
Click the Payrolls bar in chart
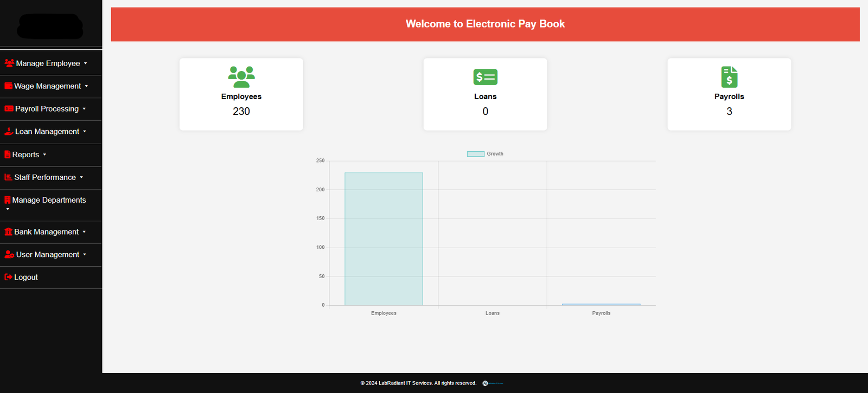coord(601,305)
